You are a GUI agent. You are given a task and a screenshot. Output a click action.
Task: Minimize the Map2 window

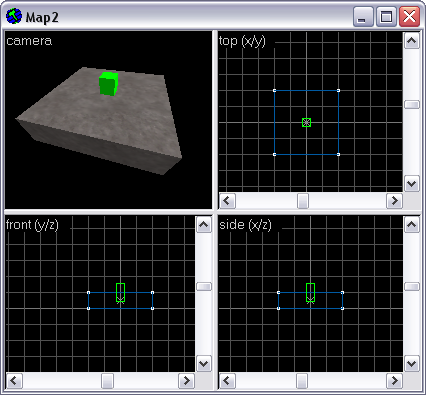pos(363,16)
